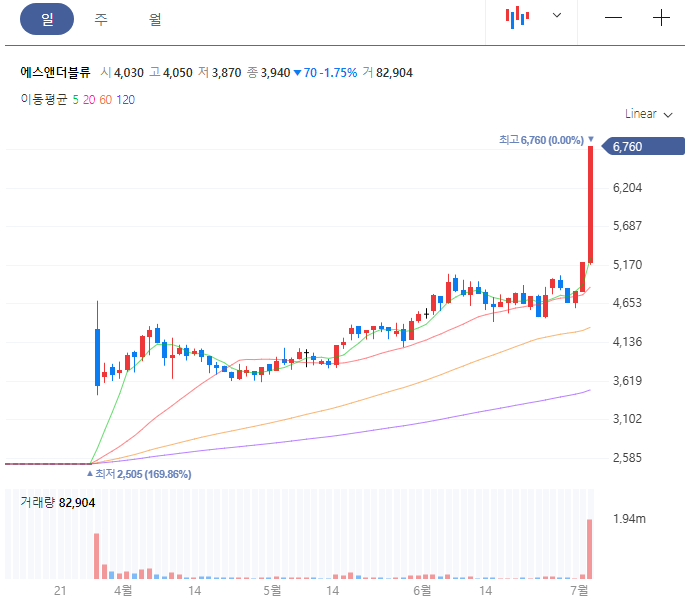Click the candlestick chart type icon

point(517,18)
